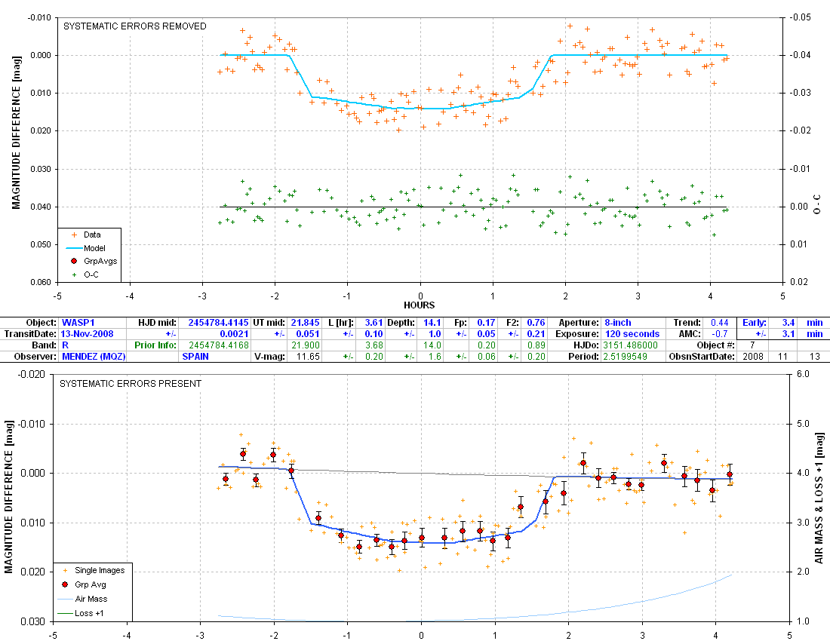Select the Exposure value 120 seconds
The width and height of the screenshot is (830, 644).
click(x=632, y=334)
